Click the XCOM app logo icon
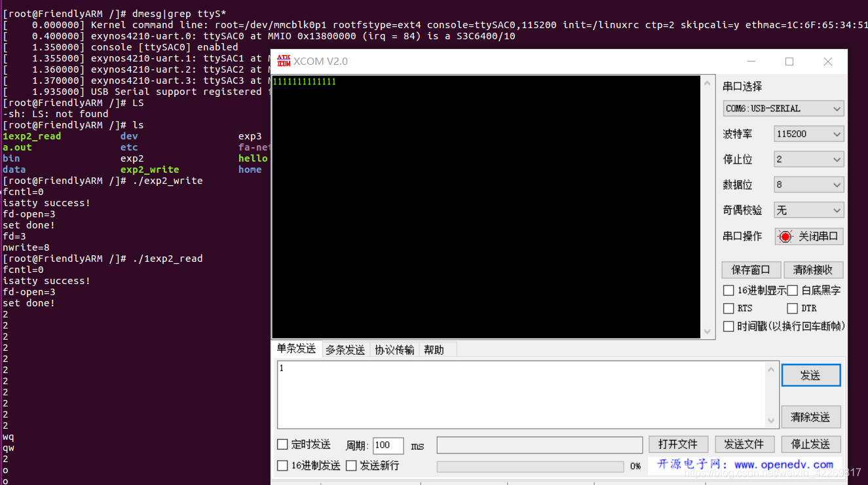 point(283,62)
